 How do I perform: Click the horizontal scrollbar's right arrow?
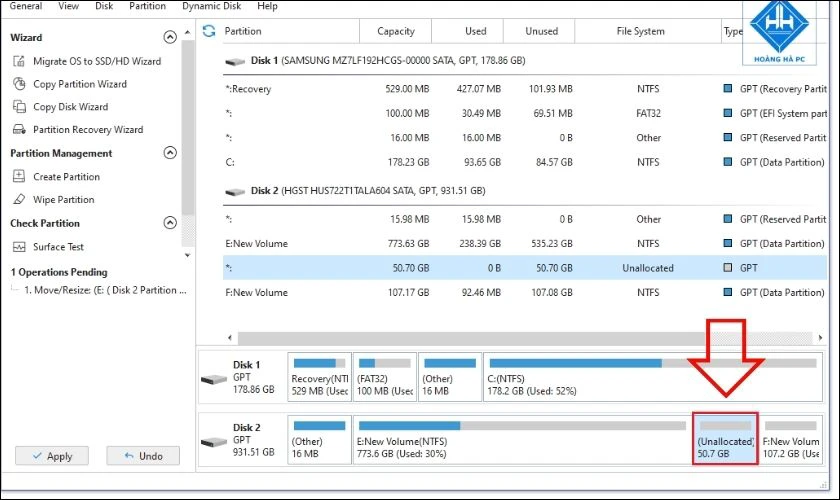(x=820, y=338)
